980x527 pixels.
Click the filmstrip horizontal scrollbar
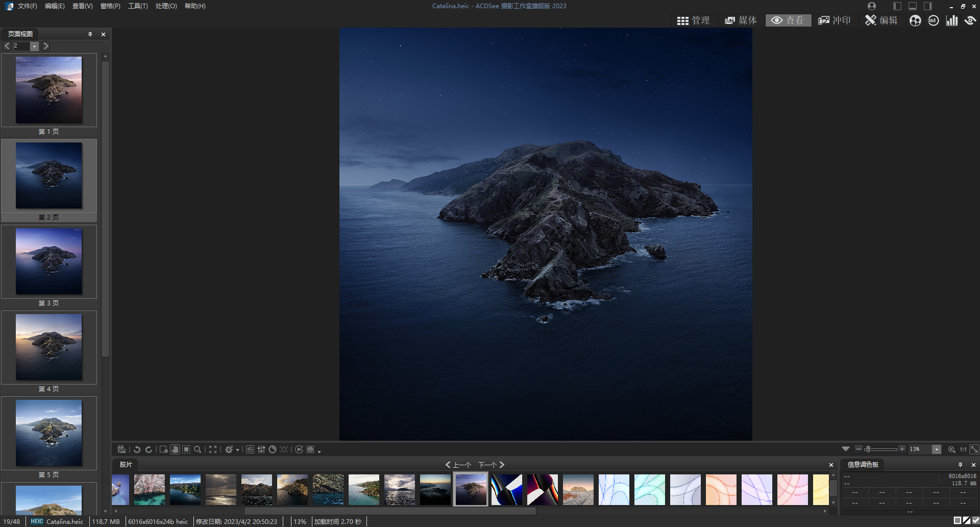(390, 511)
